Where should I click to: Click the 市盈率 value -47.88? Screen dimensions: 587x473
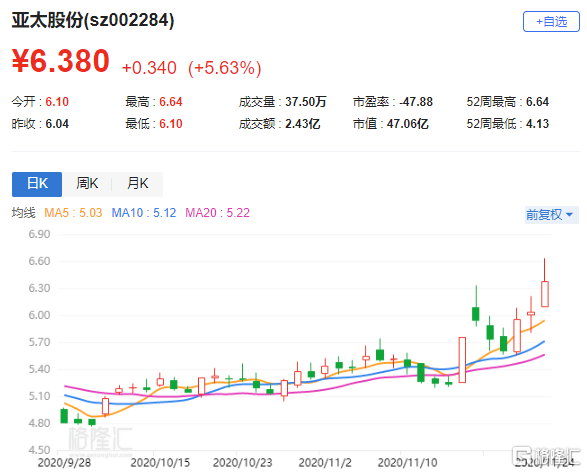(x=416, y=102)
